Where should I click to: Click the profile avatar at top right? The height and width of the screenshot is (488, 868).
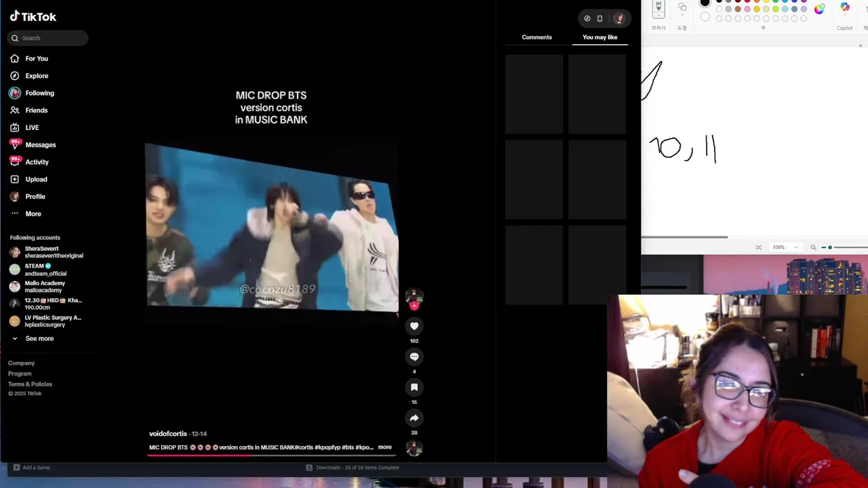point(618,18)
